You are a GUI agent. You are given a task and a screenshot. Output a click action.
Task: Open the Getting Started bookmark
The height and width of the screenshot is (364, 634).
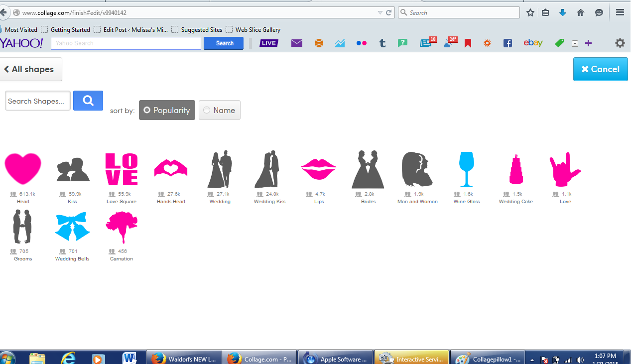pyautogui.click(x=66, y=30)
